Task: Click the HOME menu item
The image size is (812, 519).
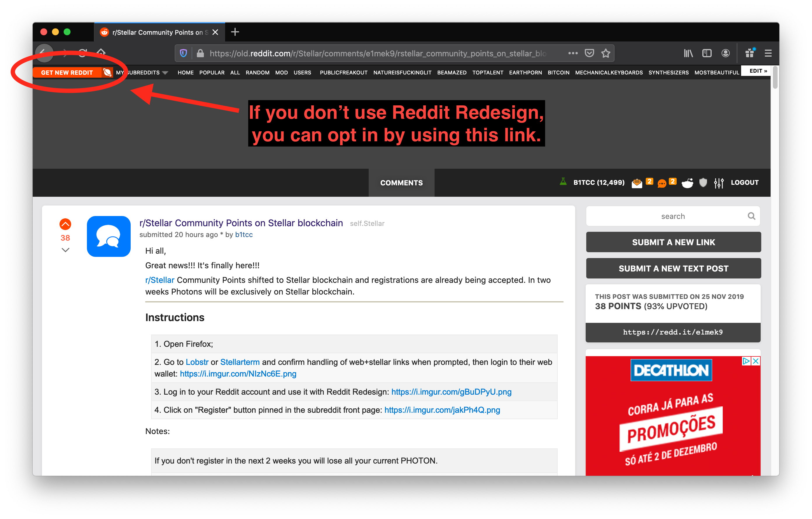Action: coord(185,72)
